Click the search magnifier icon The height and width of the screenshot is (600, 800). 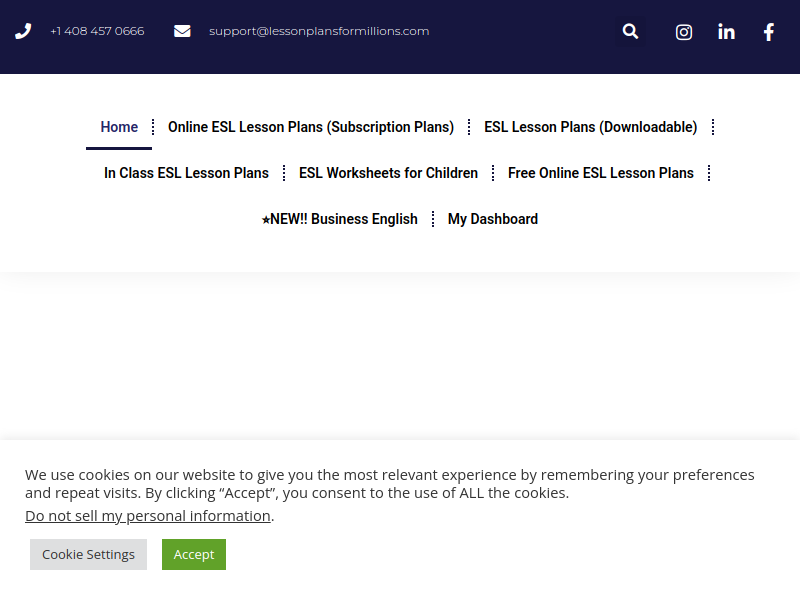(x=630, y=31)
